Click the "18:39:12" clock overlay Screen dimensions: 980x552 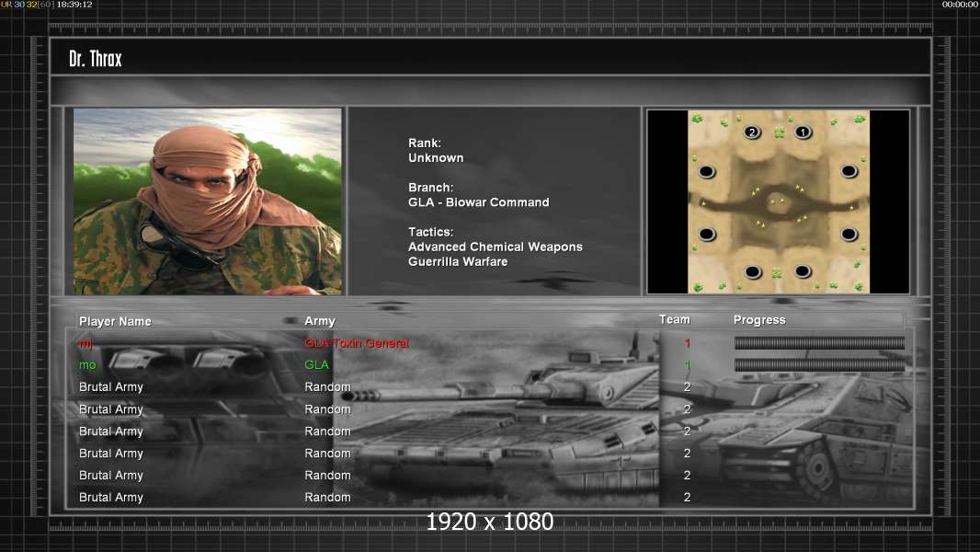(x=74, y=5)
